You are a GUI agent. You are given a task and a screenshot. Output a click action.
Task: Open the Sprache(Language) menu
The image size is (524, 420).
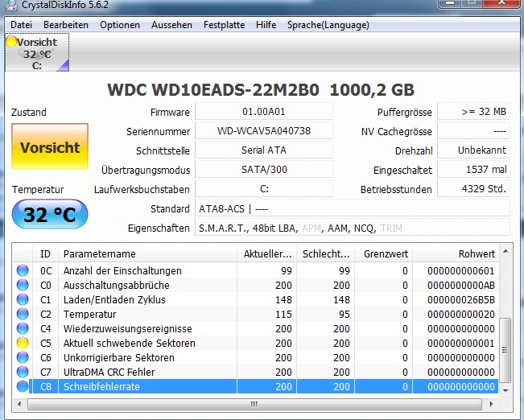328,25
